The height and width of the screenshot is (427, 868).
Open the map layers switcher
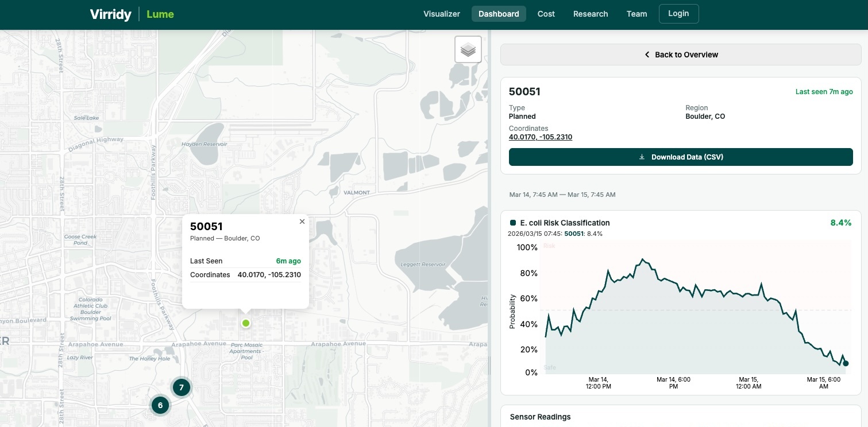tap(468, 49)
